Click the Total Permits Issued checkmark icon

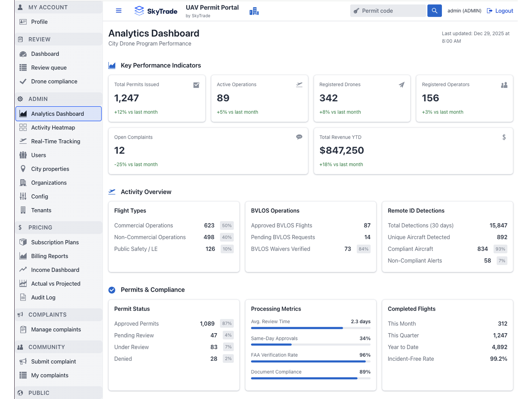pyautogui.click(x=196, y=85)
